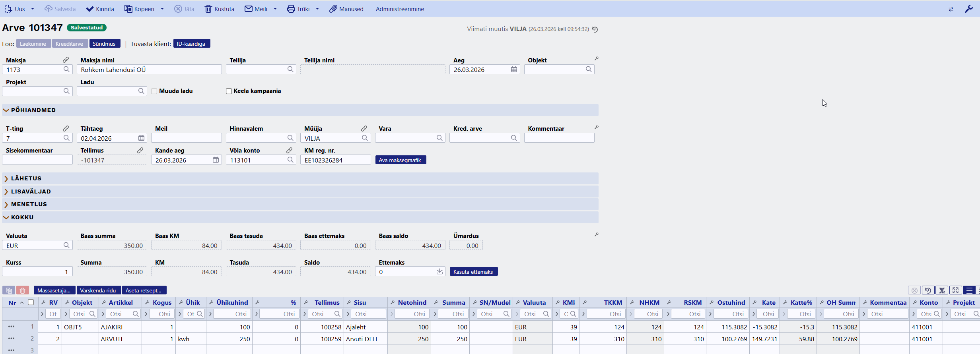Click the Manused paperclip attachments button
This screenshot has height=354, width=980.
[346, 9]
